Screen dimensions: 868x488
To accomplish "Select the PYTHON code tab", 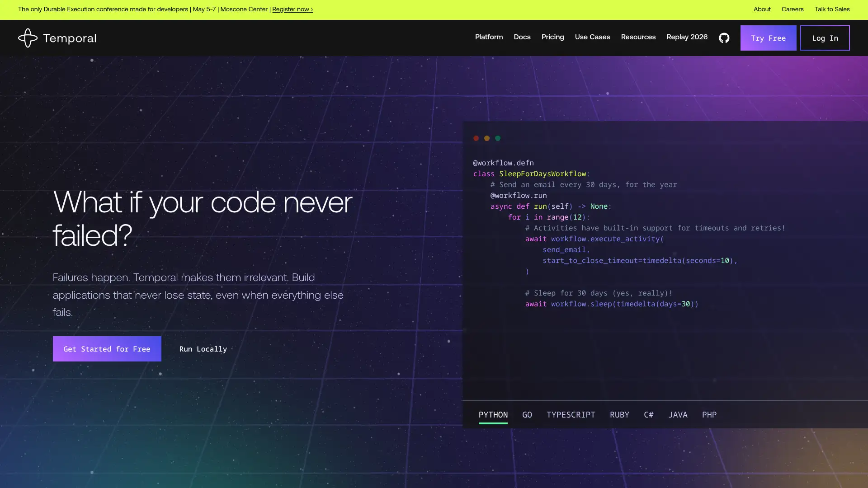I will tap(493, 415).
